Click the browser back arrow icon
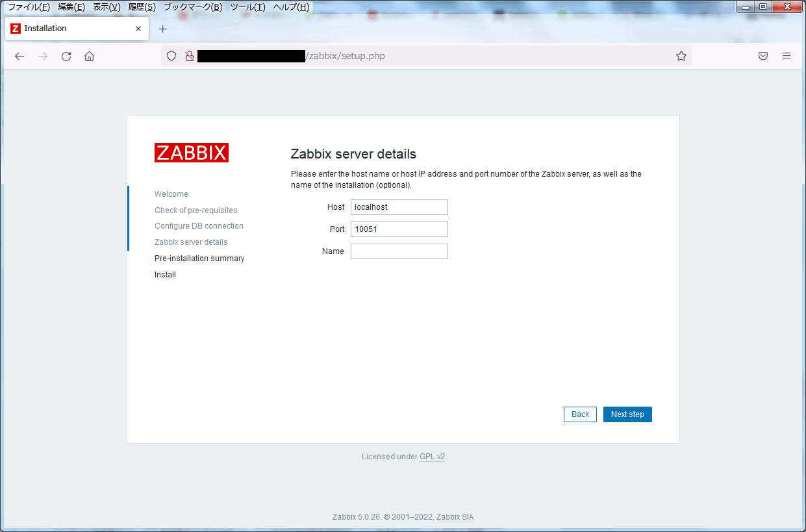 (x=19, y=57)
